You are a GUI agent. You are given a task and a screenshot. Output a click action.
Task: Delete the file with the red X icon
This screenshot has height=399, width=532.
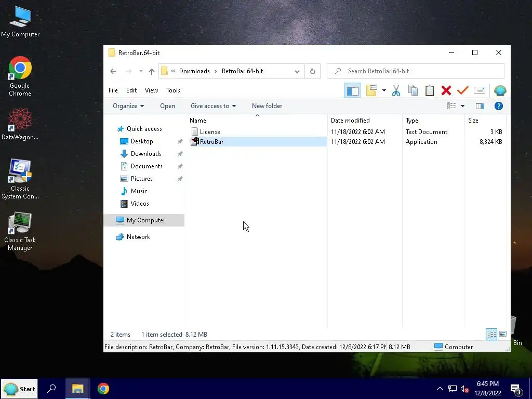446,90
